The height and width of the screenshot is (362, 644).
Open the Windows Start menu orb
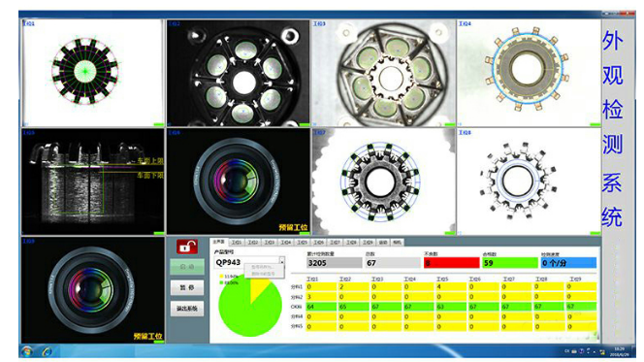pos(27,351)
